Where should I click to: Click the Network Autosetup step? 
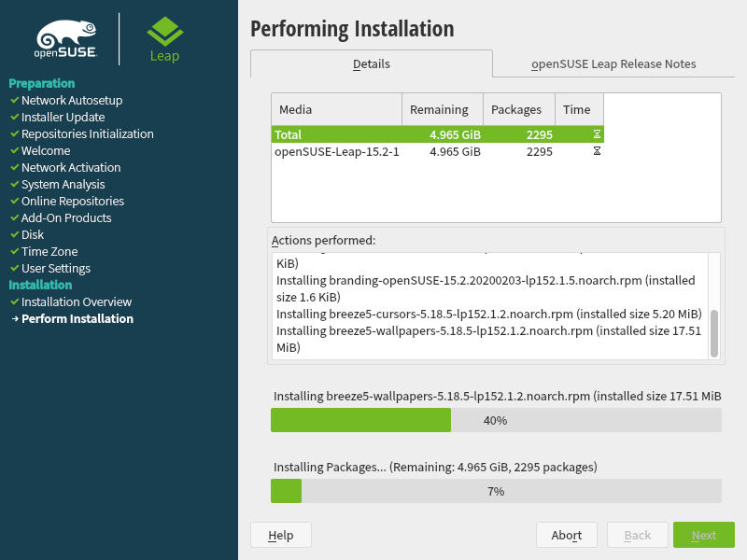pyautogui.click(x=72, y=100)
